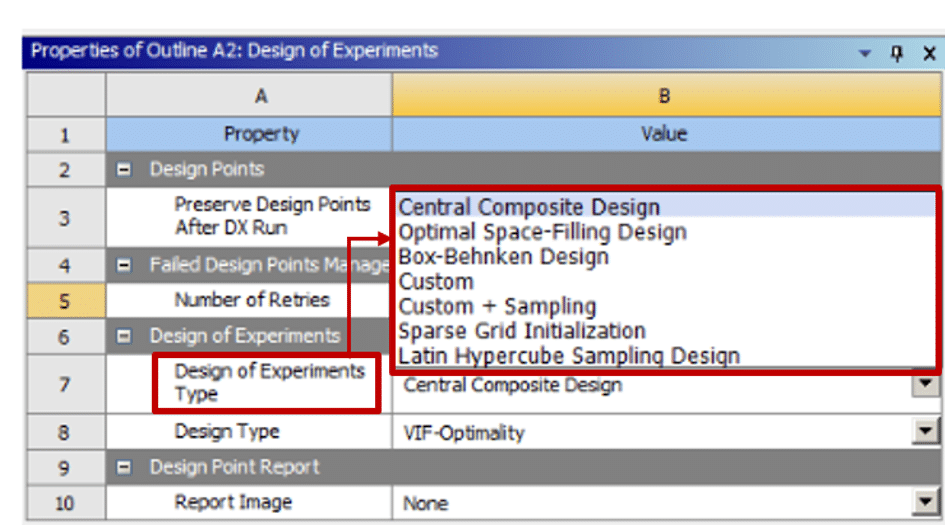Select Latin Hypercube Sampling Design
945x525 pixels.
[x=568, y=355]
